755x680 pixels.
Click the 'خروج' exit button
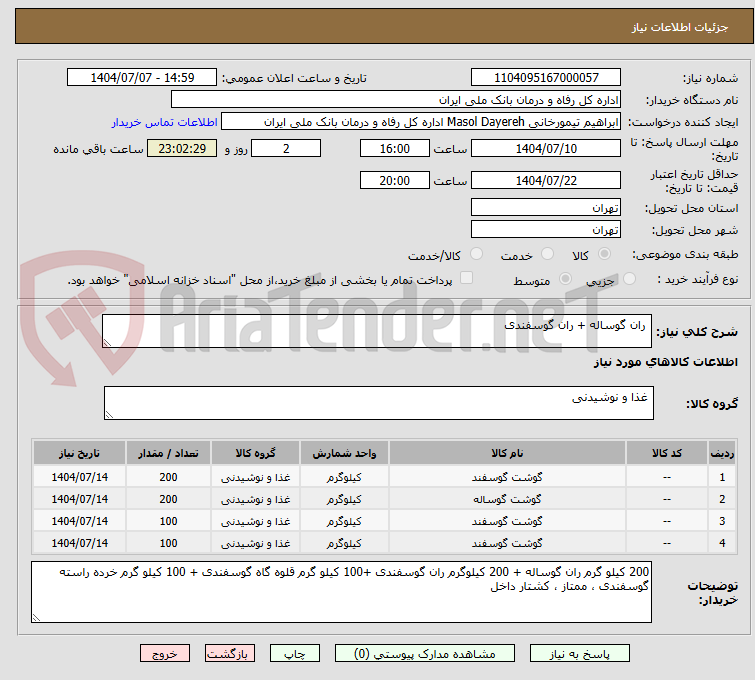tap(166, 653)
